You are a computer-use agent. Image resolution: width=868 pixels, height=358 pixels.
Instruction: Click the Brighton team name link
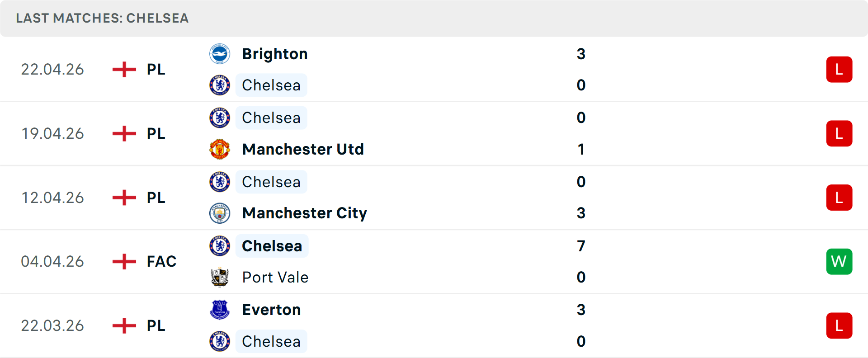coord(275,53)
